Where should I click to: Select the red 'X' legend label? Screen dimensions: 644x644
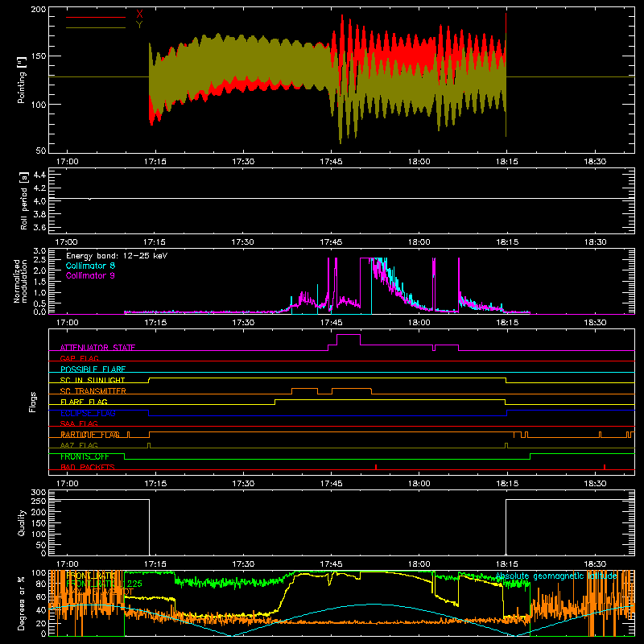coord(139,14)
